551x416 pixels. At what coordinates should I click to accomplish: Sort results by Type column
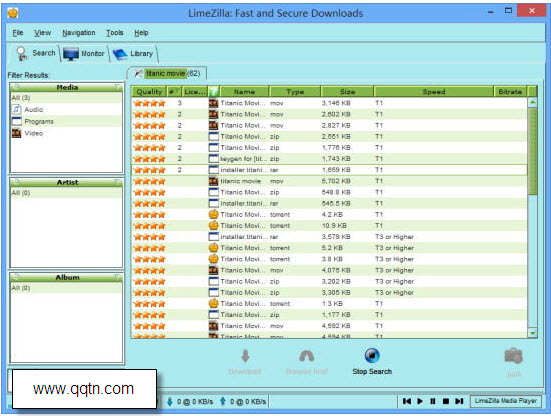(x=294, y=92)
